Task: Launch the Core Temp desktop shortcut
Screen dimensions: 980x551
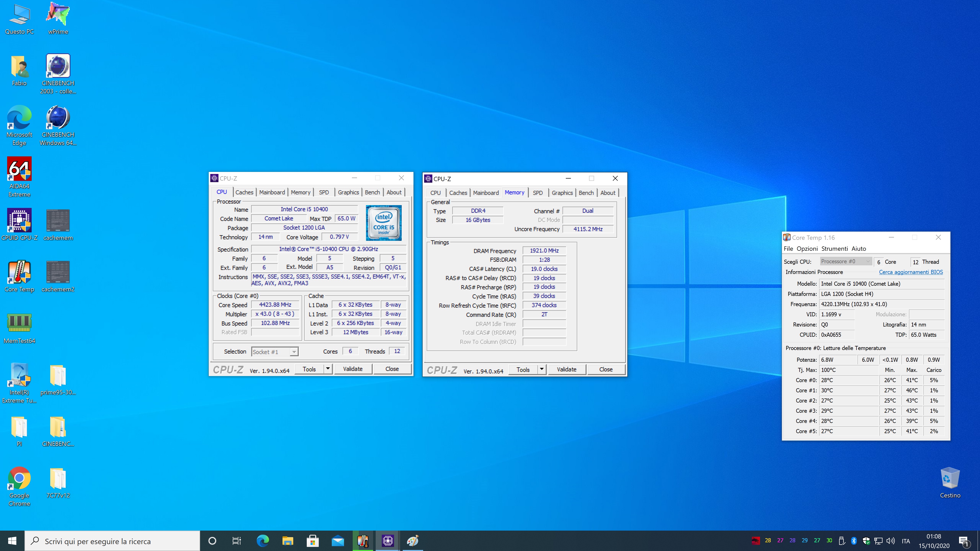Action: [x=19, y=277]
